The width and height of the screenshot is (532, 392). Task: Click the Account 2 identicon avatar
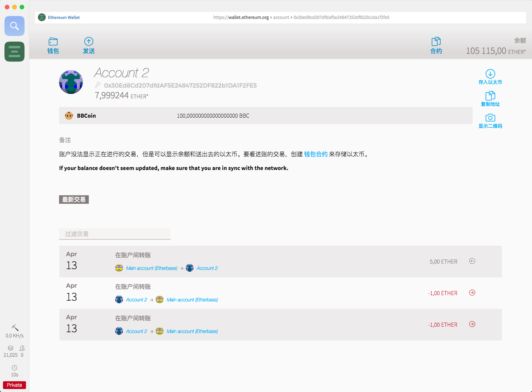[71, 82]
